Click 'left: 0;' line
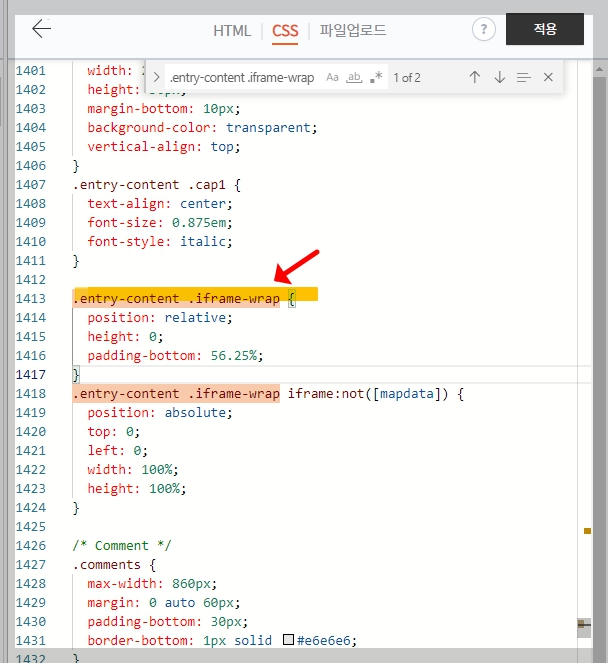The height and width of the screenshot is (663, 608). tap(117, 451)
